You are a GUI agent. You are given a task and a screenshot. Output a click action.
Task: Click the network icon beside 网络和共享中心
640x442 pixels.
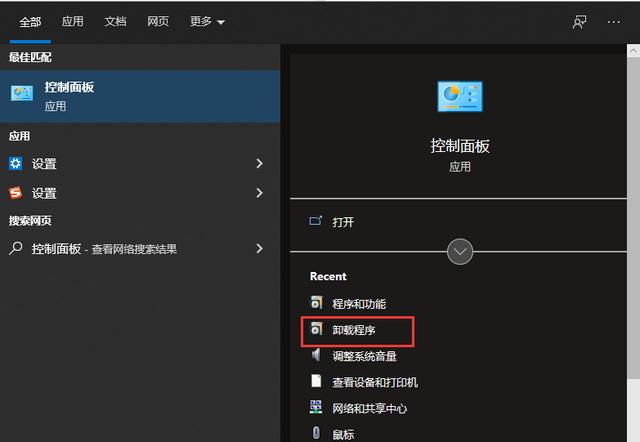(316, 407)
